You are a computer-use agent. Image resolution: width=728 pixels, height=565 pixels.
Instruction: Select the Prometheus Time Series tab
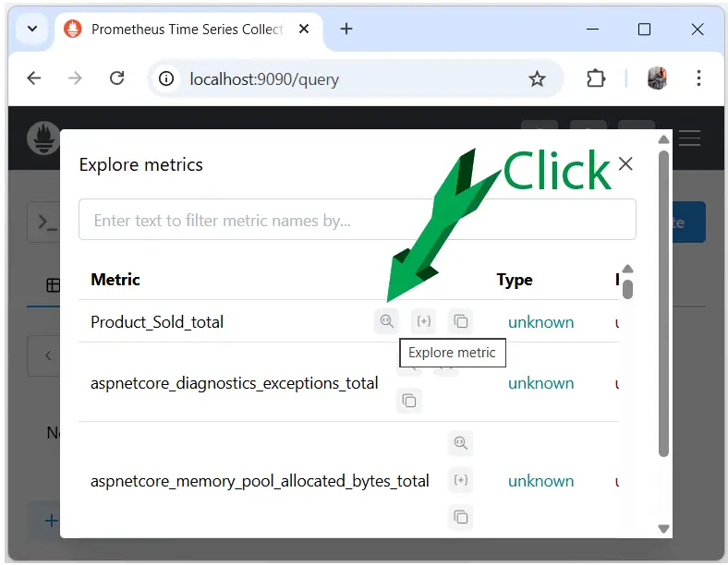click(x=188, y=30)
